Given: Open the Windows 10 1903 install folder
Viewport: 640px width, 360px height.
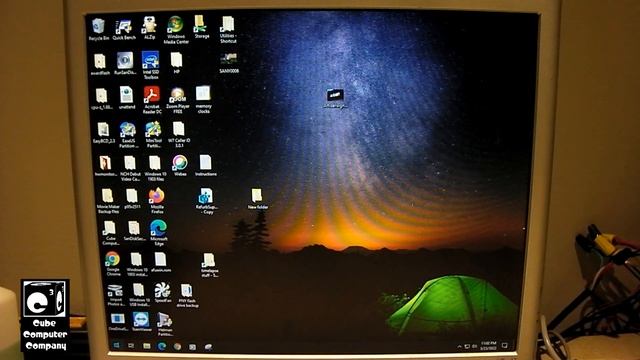Looking at the screenshot, I should point(137,264).
